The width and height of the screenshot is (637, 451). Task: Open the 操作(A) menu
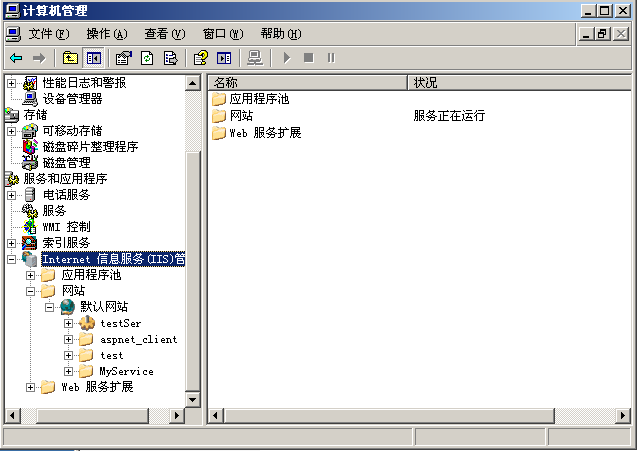(x=107, y=34)
